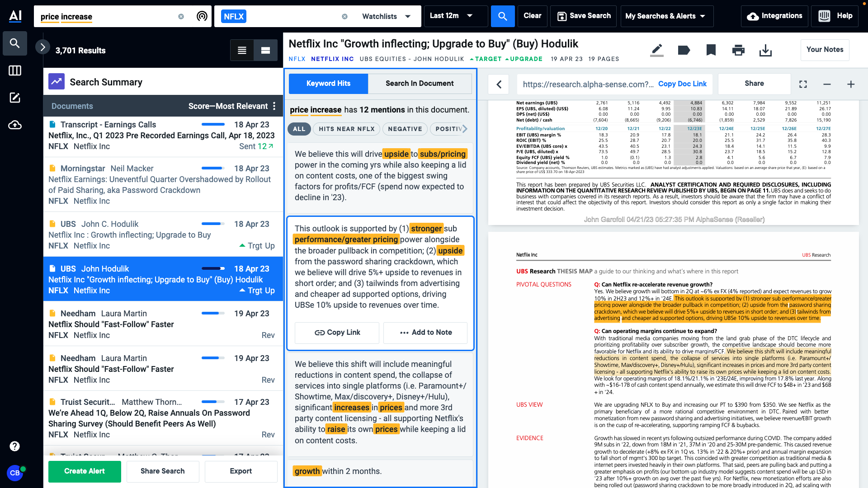
Task: Switch to expanded card view
Action: click(x=266, y=50)
